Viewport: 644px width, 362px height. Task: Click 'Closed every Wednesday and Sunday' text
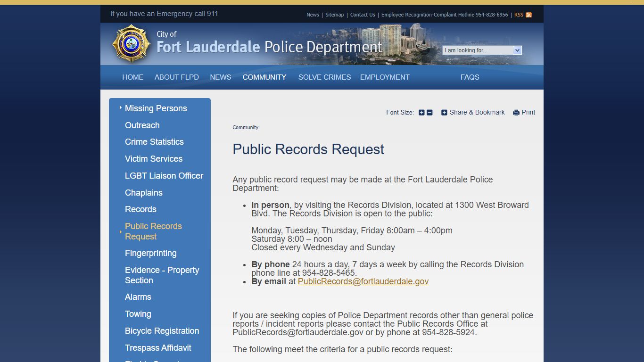(323, 247)
